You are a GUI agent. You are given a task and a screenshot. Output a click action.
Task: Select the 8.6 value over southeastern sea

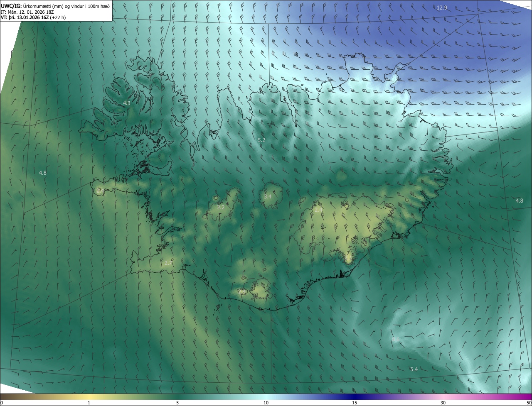[396, 339]
